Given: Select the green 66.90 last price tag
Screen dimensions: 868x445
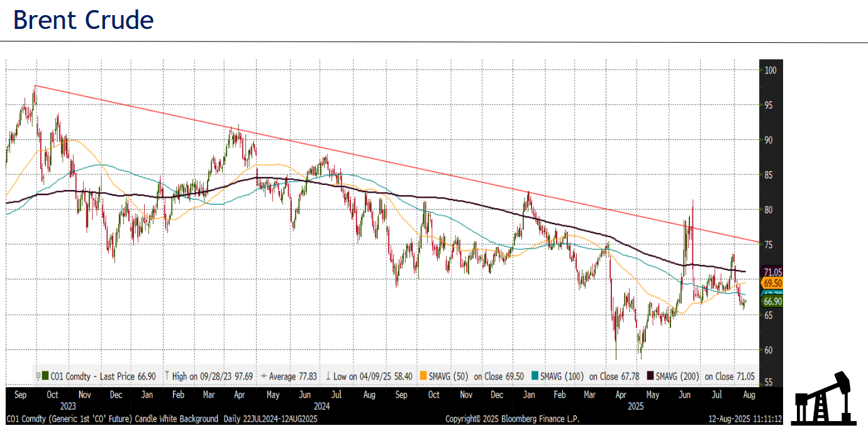Looking at the screenshot, I should coord(771,302).
